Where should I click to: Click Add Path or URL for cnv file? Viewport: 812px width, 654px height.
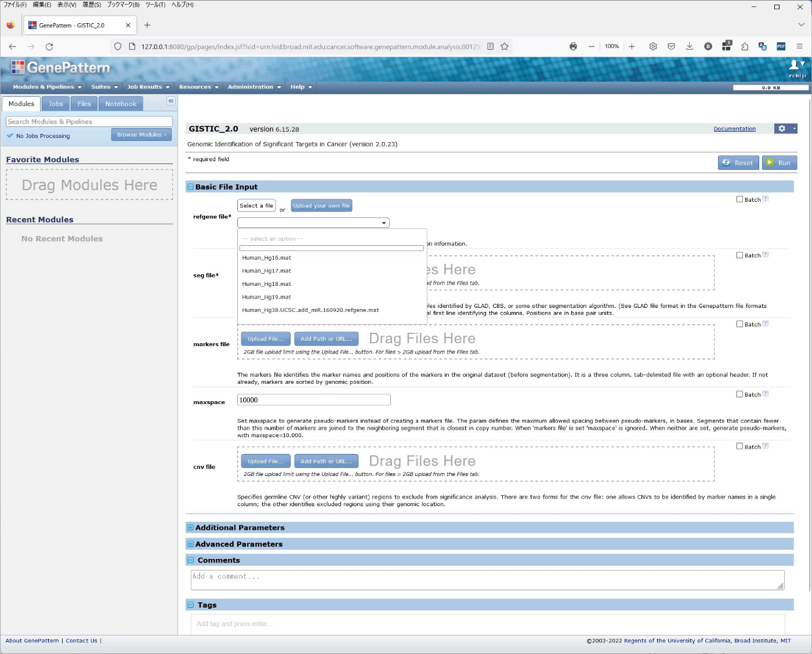click(327, 462)
